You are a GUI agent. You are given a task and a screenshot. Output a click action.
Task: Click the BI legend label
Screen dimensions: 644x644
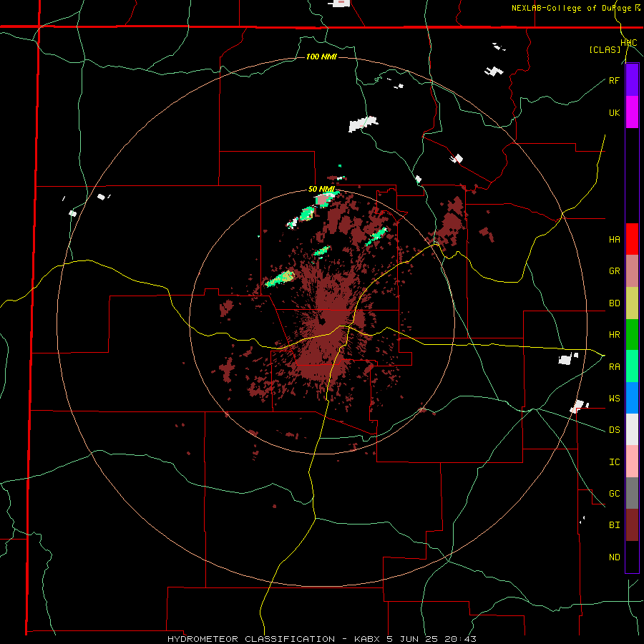point(614,525)
